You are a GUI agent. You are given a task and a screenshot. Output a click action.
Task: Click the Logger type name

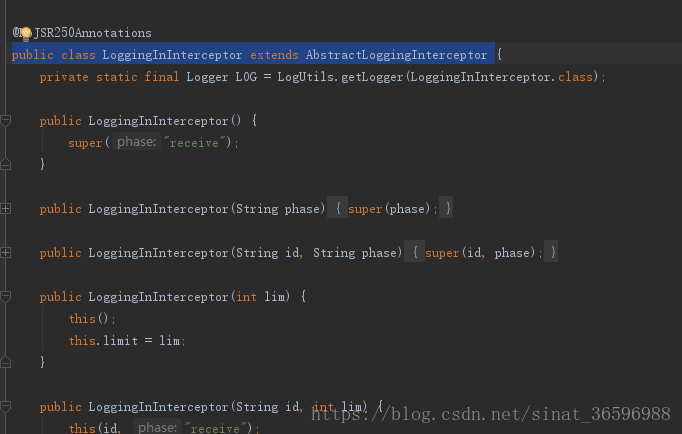pyautogui.click(x=207, y=77)
